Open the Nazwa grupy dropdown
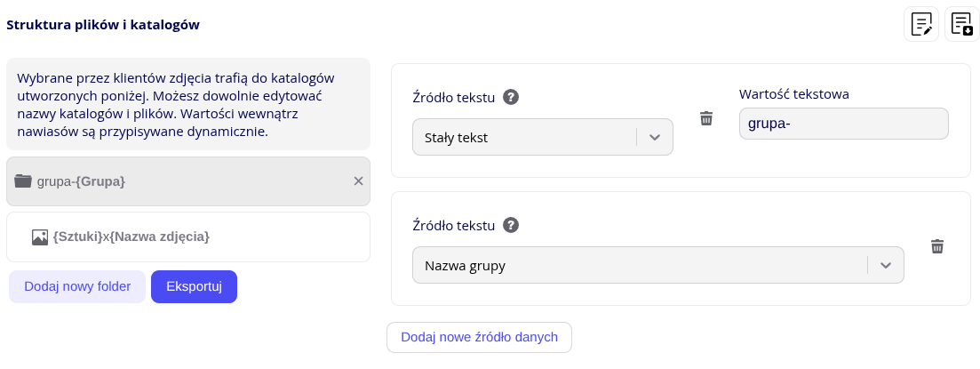Image resolution: width=980 pixels, height=369 pixels. [x=640, y=265]
